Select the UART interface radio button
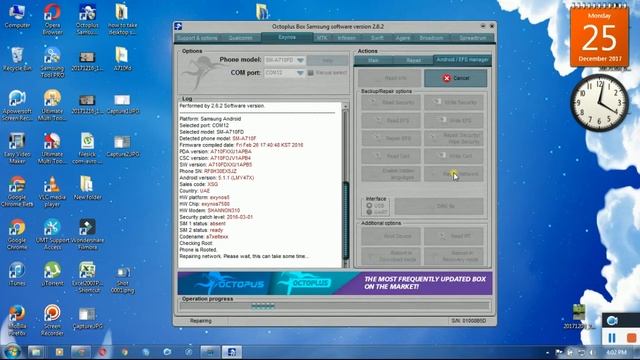640x360 pixels. coord(369,212)
